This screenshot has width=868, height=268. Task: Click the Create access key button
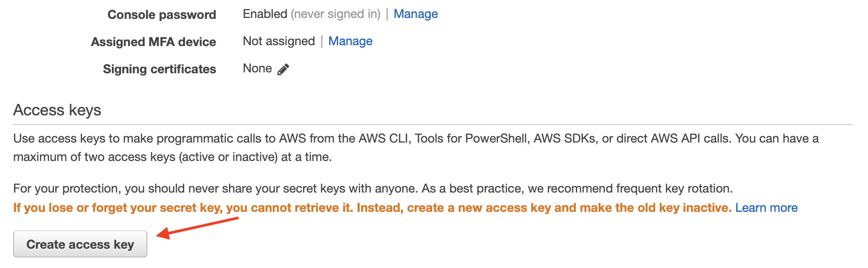80,244
